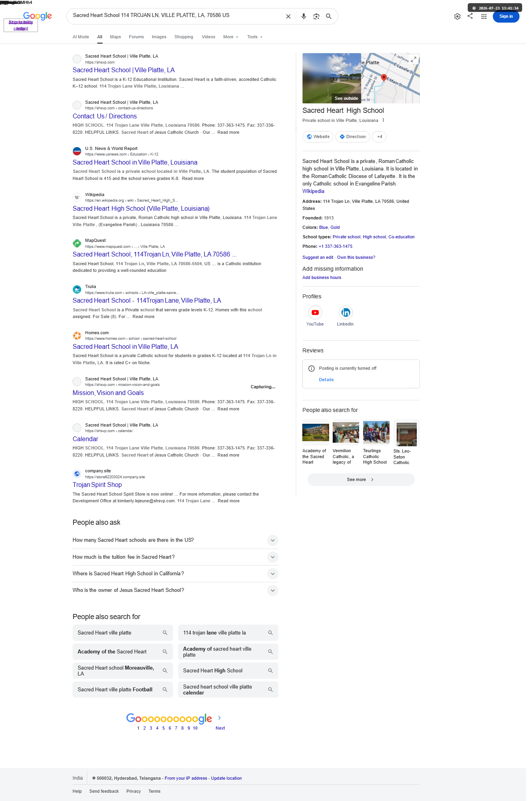This screenshot has width=532, height=801.
Task: Click the Wikipedia favicon in results
Action: tap(77, 197)
